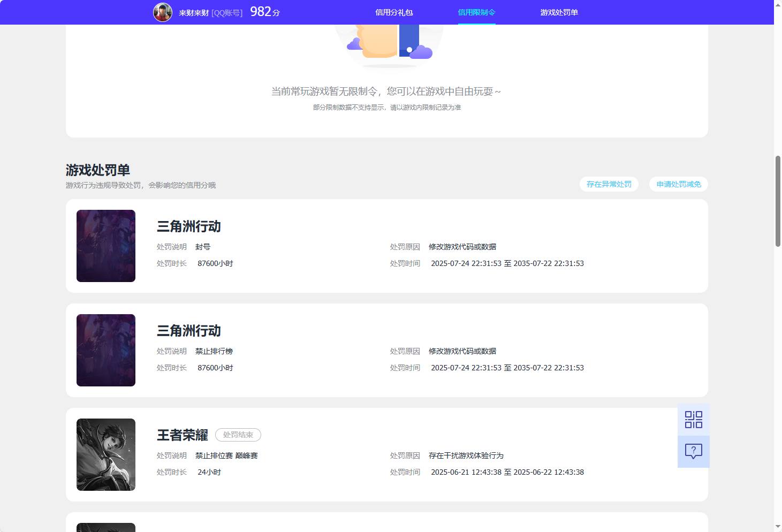Click the 存在异常处罚 button
This screenshot has height=532, width=782.
(x=609, y=184)
